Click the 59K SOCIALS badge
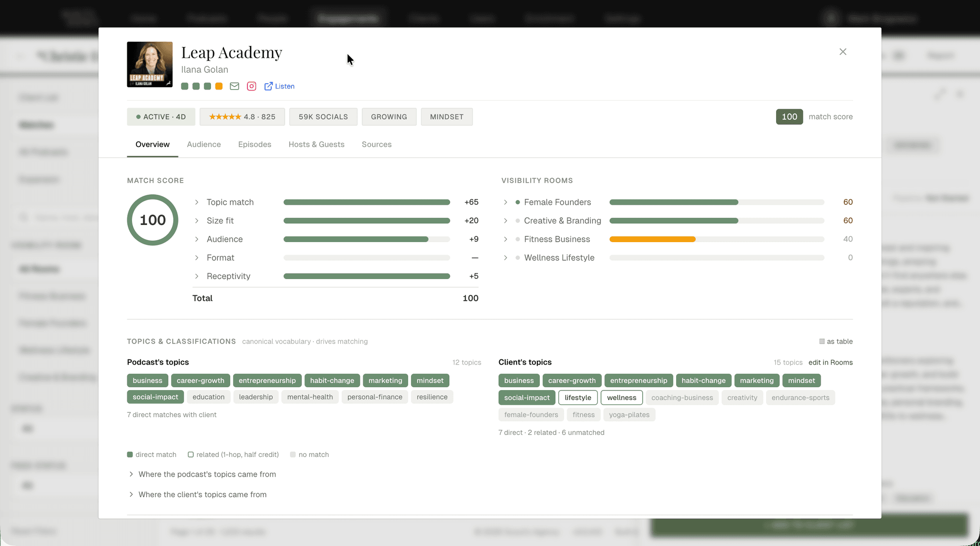Screen dimensions: 980x546 pyautogui.click(x=323, y=117)
